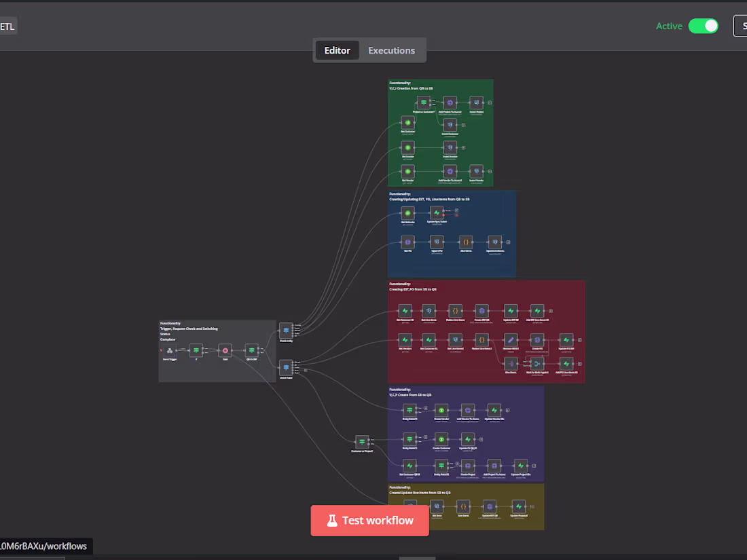Open the Add Project To Asana HTTP node
This screenshot has height=560, width=747.
(450, 103)
